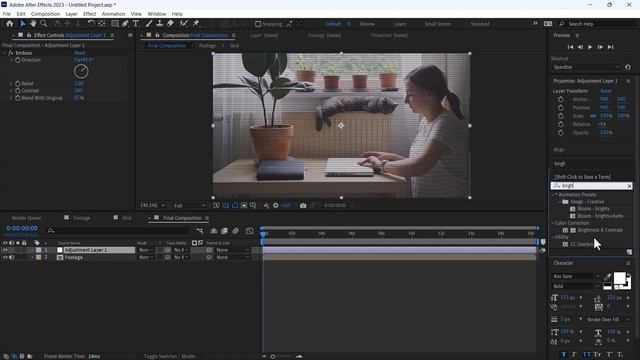The height and width of the screenshot is (360, 640).
Task: Hide the Adjustment Layer 1 eye icon
Action: click(5, 250)
